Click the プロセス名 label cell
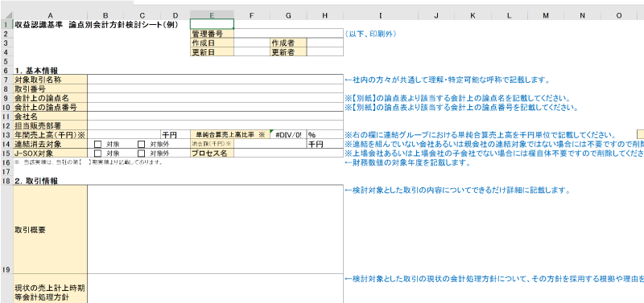Viewport: 644px width, 303px height. pos(212,154)
